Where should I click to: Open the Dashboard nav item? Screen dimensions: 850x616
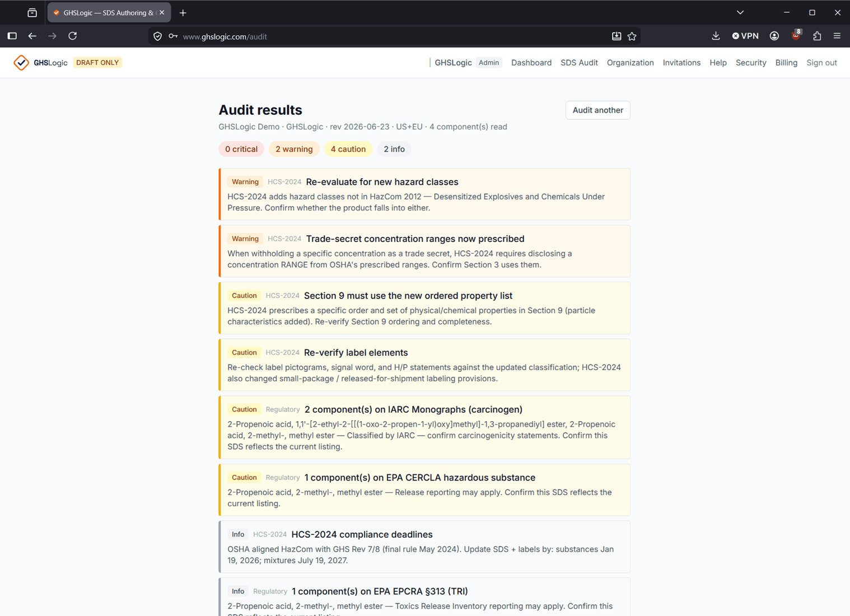[x=531, y=63]
